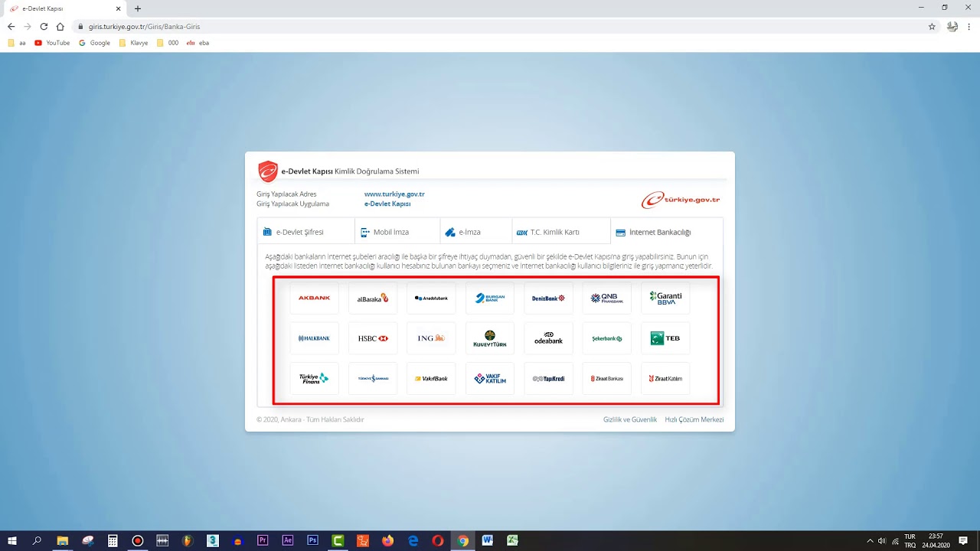
Task: Show hidden system tray icons
Action: pyautogui.click(x=870, y=540)
